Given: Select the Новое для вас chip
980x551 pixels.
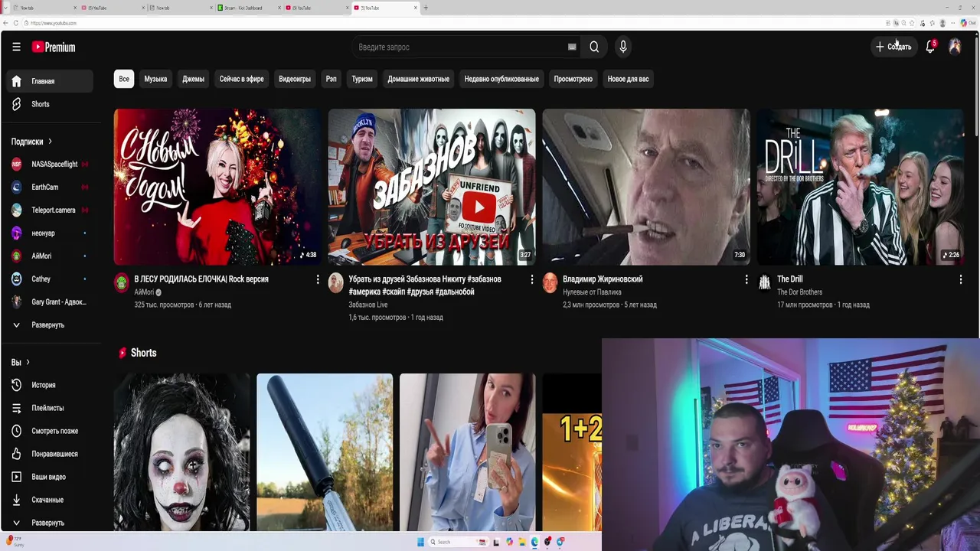Looking at the screenshot, I should pyautogui.click(x=628, y=79).
